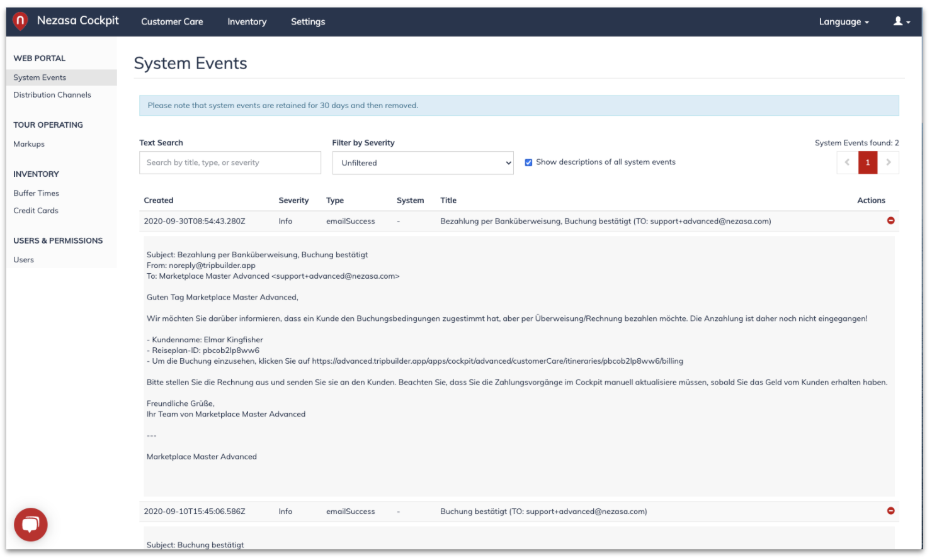
Task: Collapse the 2020-09-10 event with red minus icon
Action: (x=890, y=510)
